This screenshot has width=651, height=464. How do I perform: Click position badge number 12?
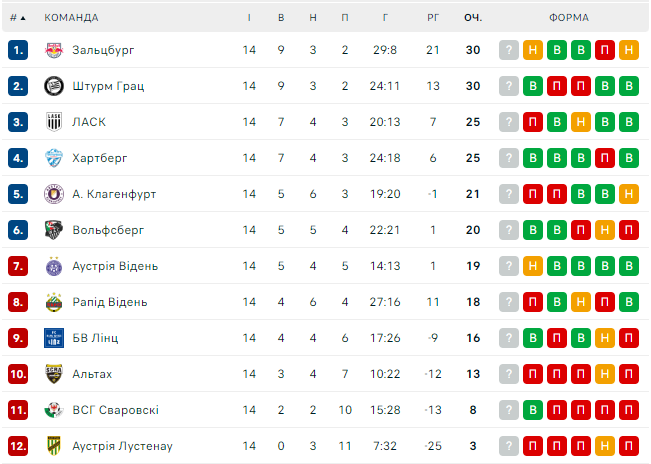pos(18,446)
